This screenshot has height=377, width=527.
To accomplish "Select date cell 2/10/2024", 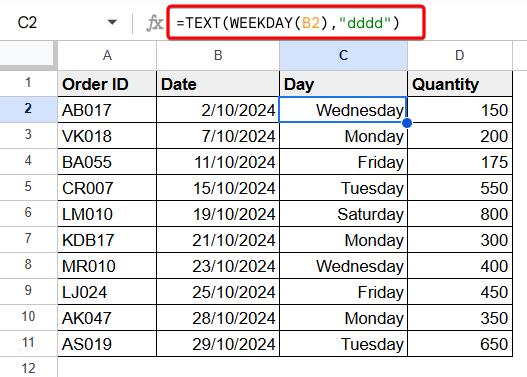I will point(218,110).
